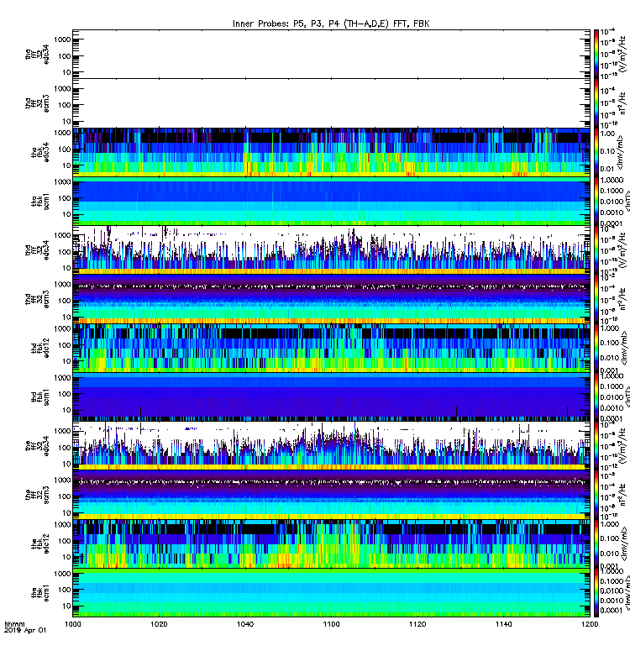
Task: Click the 1020 time tick label
Action: 159,624
